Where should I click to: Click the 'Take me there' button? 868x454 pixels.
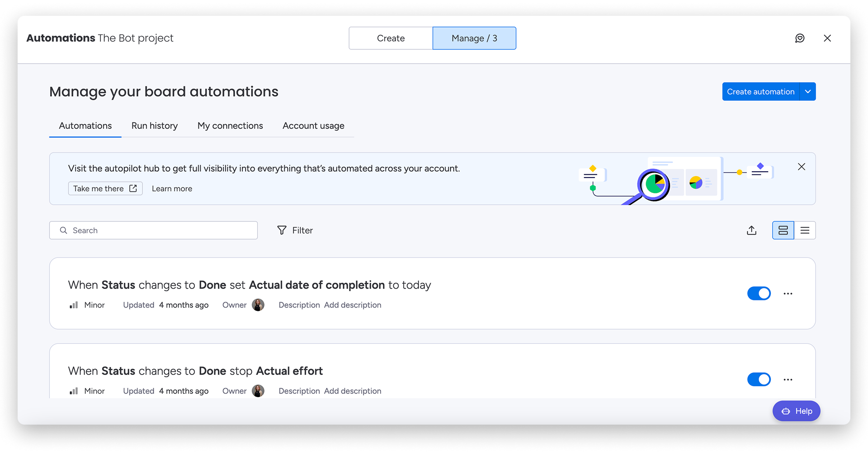tap(105, 189)
